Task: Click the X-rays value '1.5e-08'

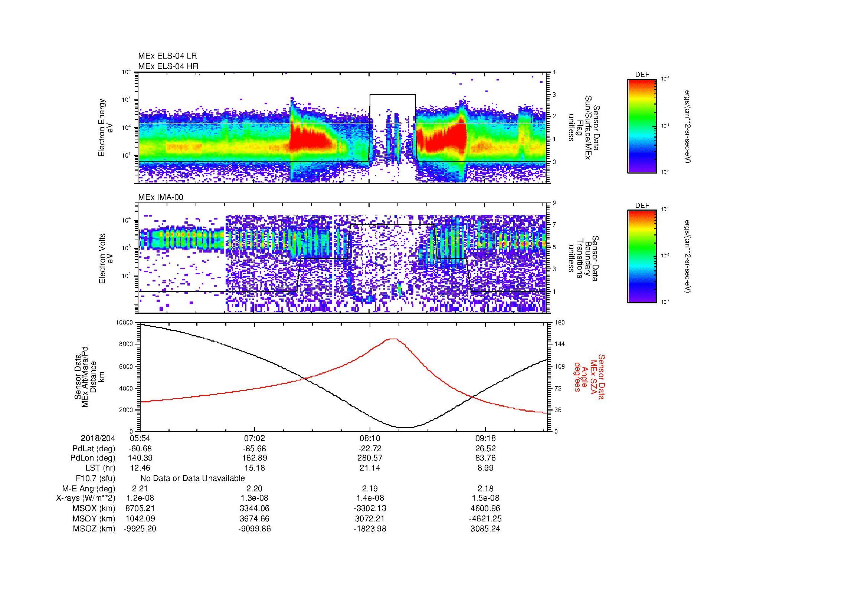Action: click(x=485, y=498)
